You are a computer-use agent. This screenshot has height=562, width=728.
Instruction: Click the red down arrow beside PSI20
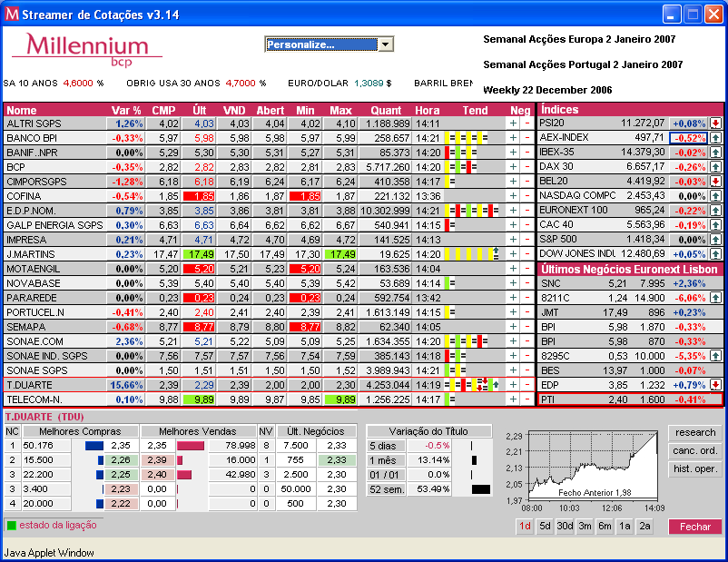point(715,123)
